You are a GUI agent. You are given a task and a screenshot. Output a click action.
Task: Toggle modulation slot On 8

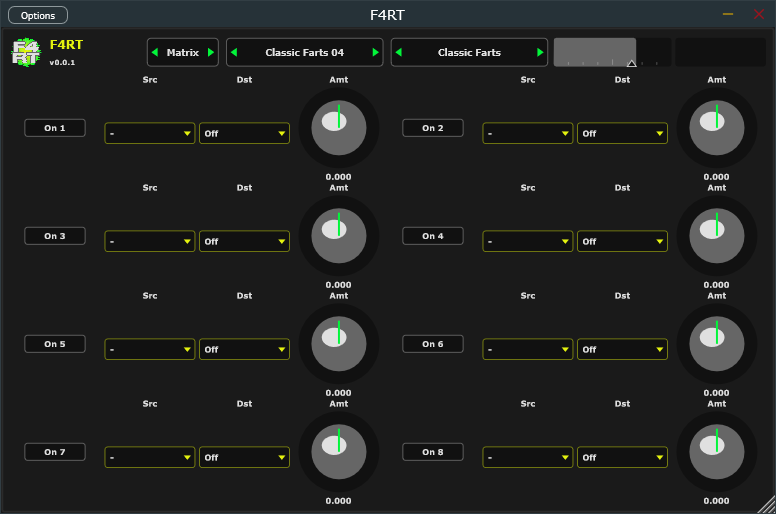[x=433, y=452]
